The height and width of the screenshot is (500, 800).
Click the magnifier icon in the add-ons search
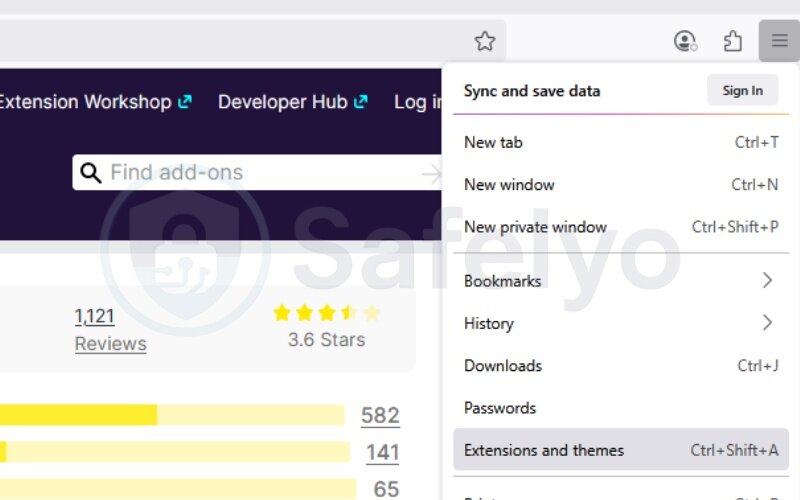[x=91, y=173]
